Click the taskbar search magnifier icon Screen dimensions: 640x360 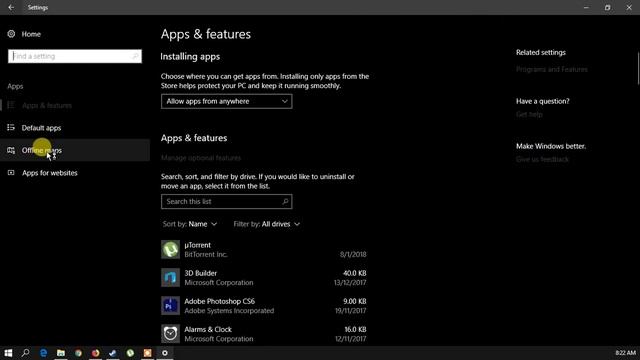pos(26,353)
